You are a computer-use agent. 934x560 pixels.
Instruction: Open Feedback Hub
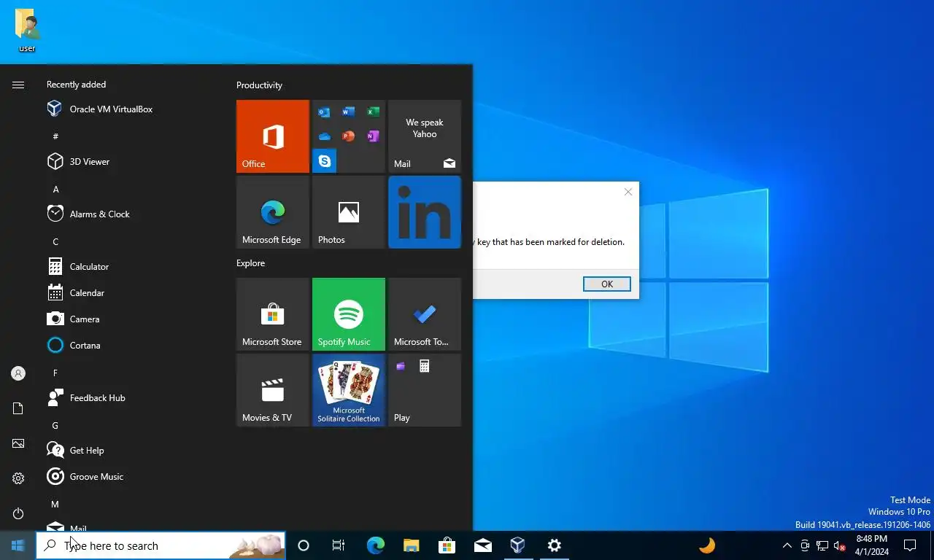coord(131,398)
